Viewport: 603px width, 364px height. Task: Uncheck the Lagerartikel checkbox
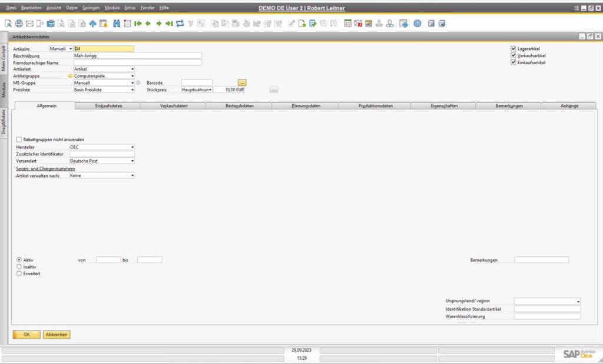513,48
